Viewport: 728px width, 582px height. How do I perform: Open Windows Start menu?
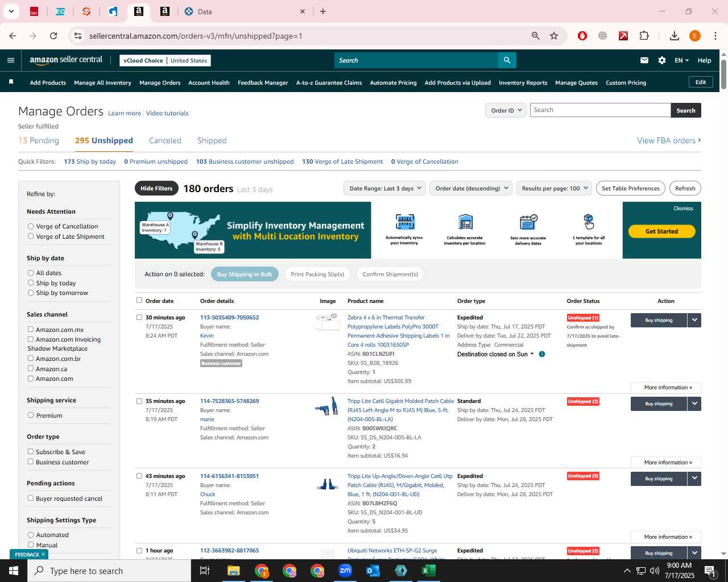(x=14, y=571)
